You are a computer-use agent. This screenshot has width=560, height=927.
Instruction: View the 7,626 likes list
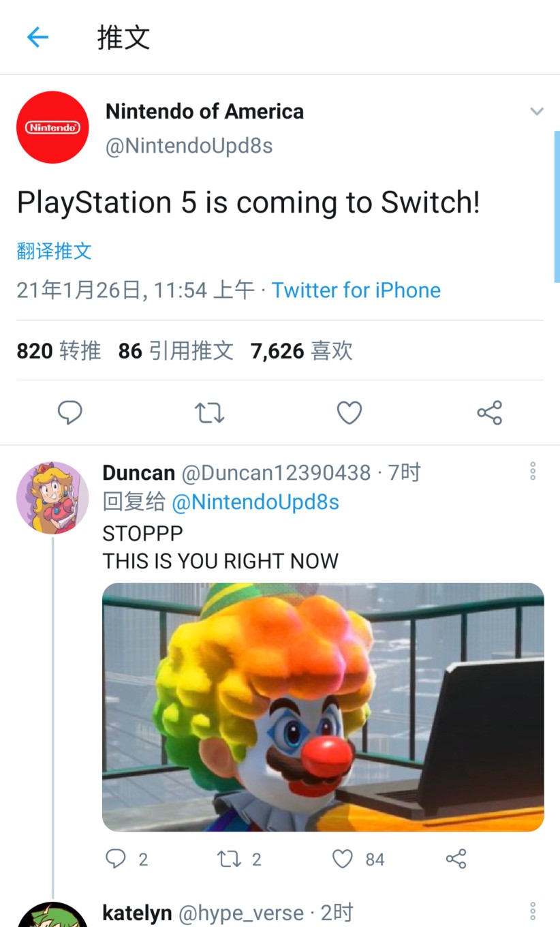[302, 351]
